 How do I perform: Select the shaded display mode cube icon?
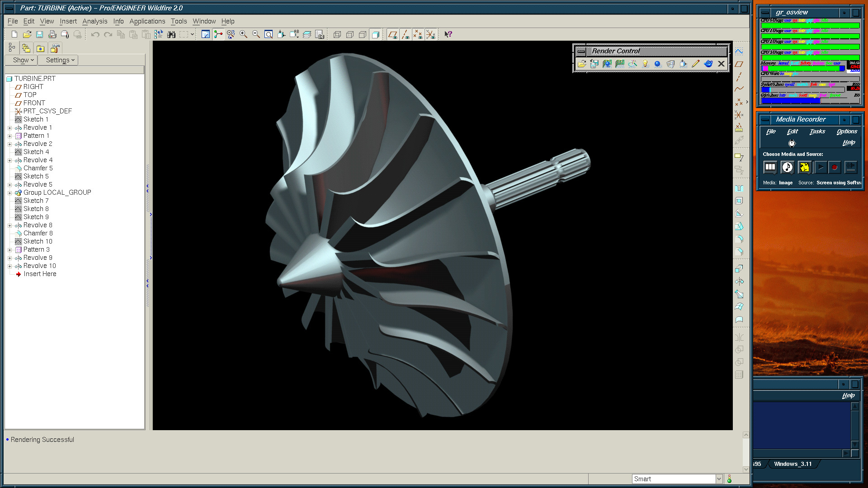(x=375, y=34)
